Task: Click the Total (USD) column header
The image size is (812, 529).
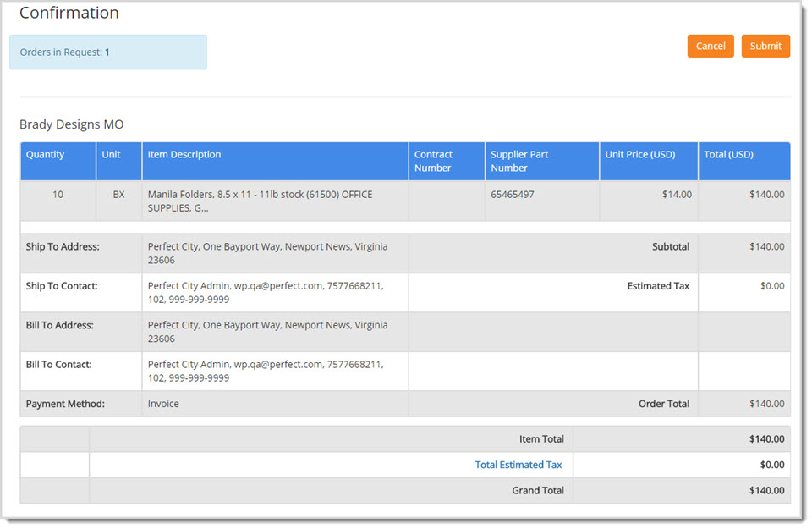Action: point(744,161)
